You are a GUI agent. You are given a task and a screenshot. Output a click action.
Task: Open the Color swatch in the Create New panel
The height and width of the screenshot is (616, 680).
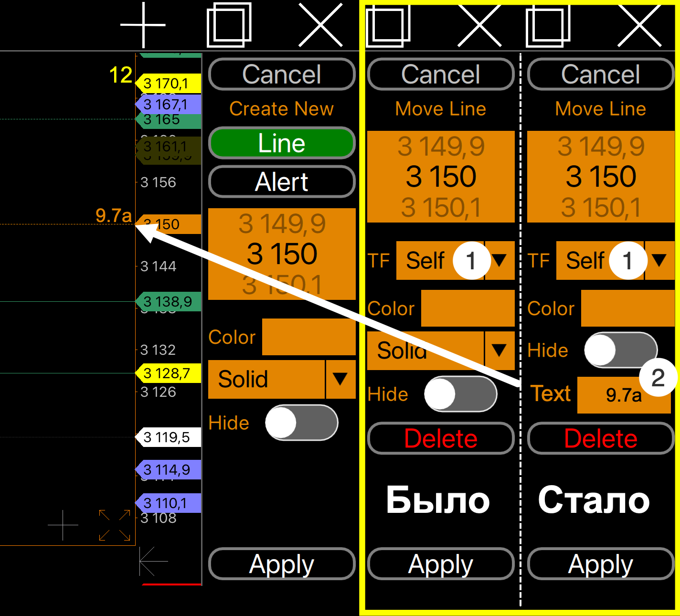[309, 337]
